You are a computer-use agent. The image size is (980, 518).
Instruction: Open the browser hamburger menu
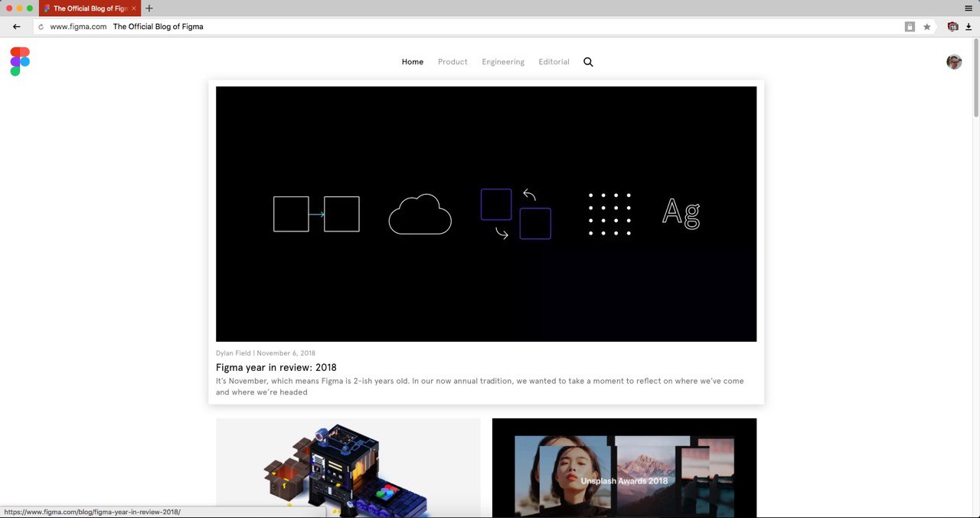[x=969, y=8]
